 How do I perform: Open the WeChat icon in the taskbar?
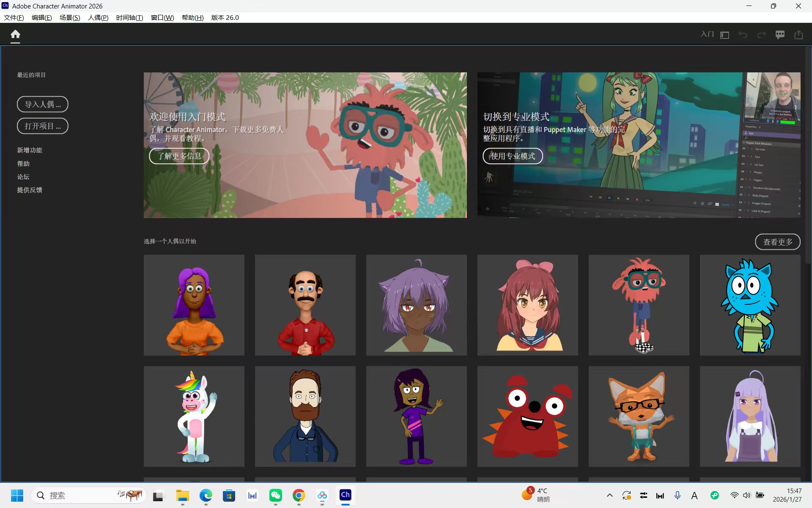275,495
